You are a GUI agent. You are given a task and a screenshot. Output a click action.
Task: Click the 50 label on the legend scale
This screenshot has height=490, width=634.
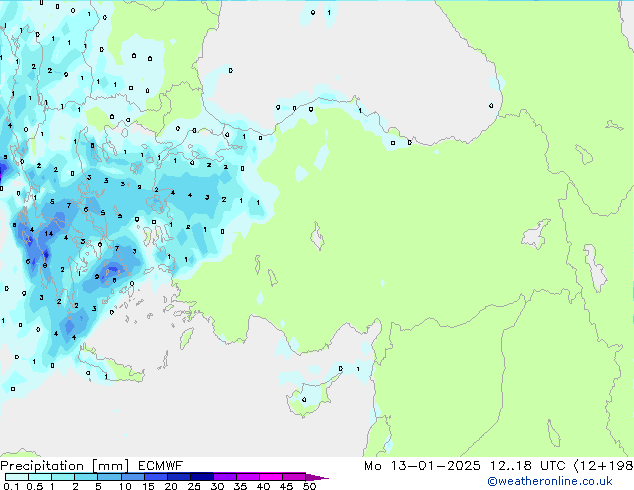(309, 487)
